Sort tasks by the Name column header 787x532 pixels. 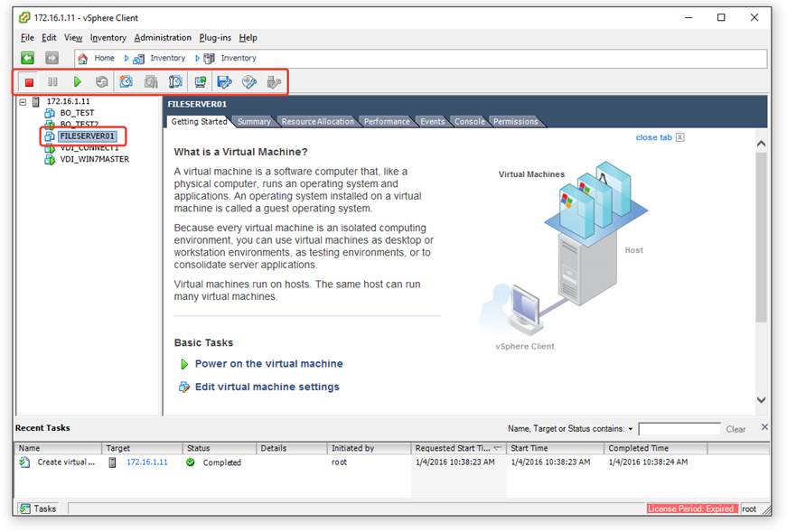pyautogui.click(x=59, y=448)
